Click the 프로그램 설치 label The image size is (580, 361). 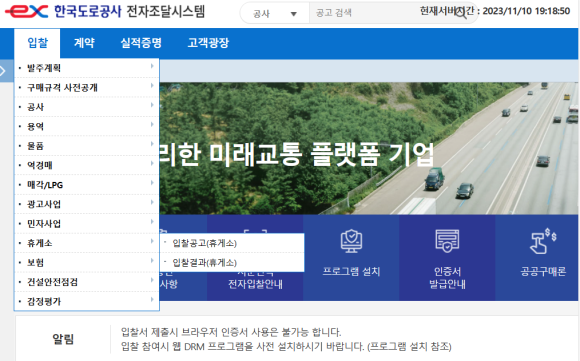click(351, 271)
